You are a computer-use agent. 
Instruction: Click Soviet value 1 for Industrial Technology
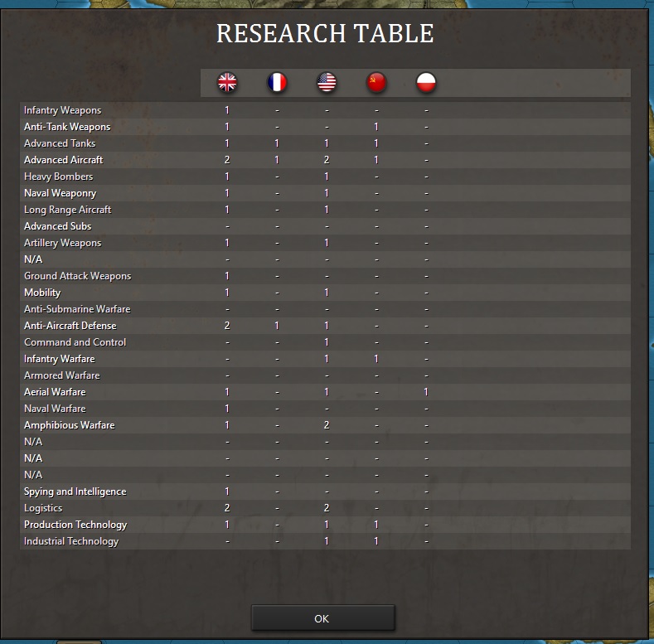click(376, 541)
